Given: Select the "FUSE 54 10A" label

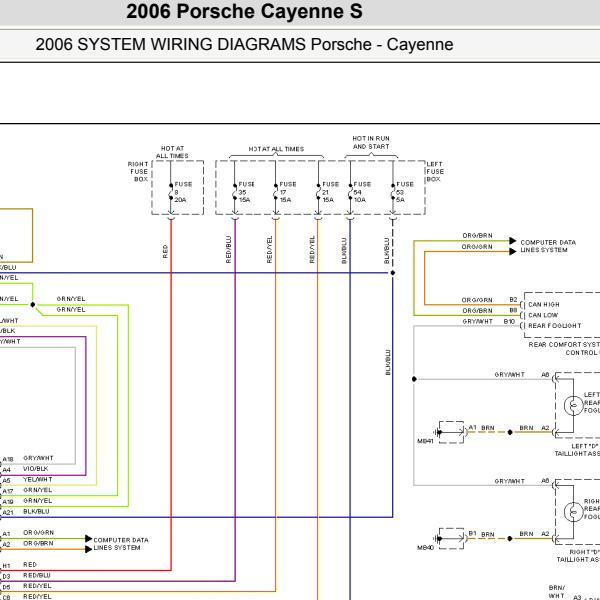Looking at the screenshot, I should tap(362, 192).
